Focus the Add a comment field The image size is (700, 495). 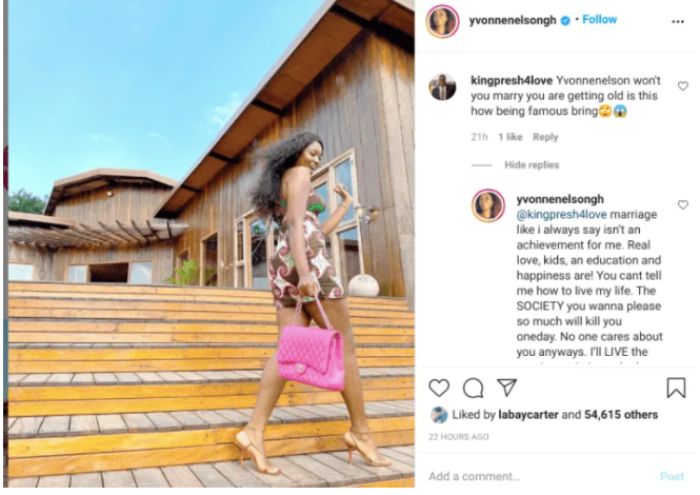click(540, 476)
